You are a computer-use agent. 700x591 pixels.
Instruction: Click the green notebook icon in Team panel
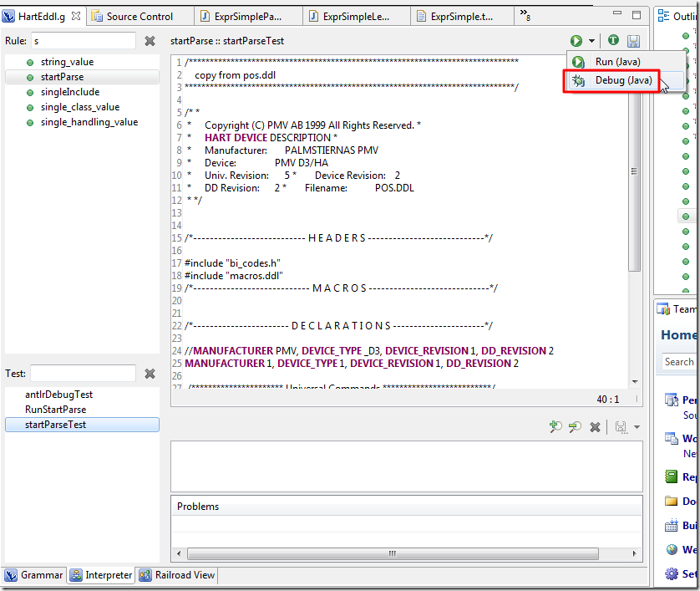point(671,476)
